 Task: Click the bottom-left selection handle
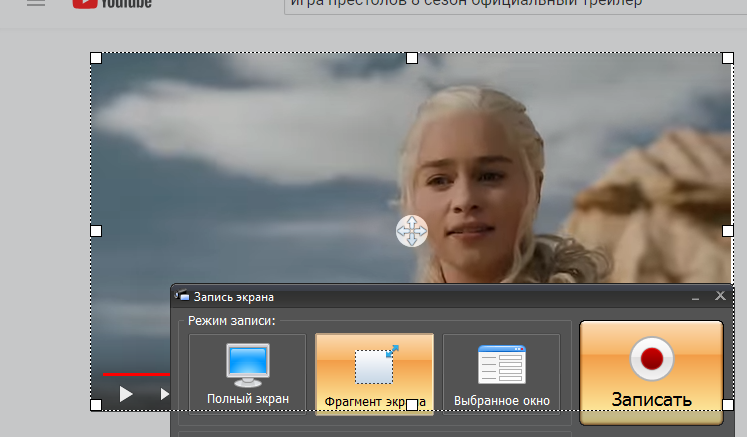(96, 405)
